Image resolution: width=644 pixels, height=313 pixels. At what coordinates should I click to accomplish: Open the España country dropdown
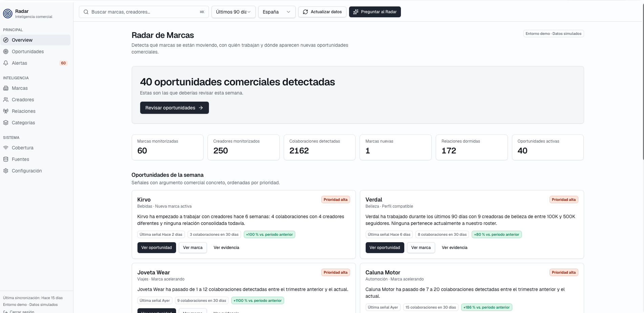coord(277,12)
